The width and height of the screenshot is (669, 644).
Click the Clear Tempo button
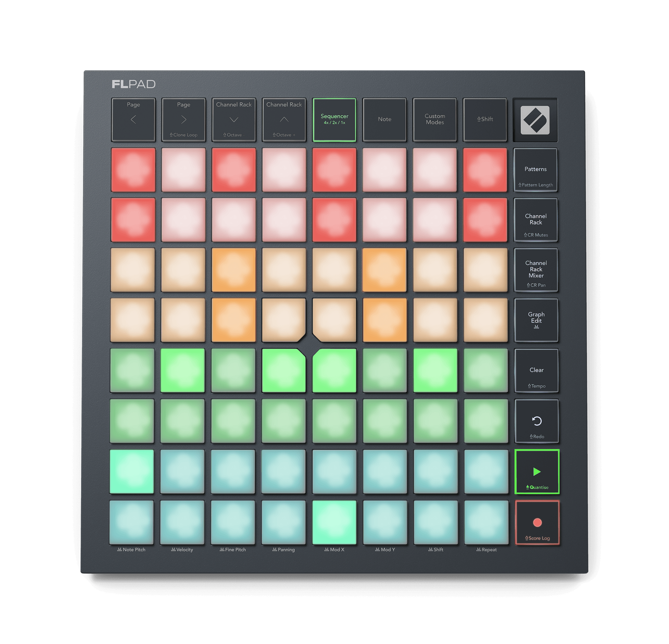point(536,370)
